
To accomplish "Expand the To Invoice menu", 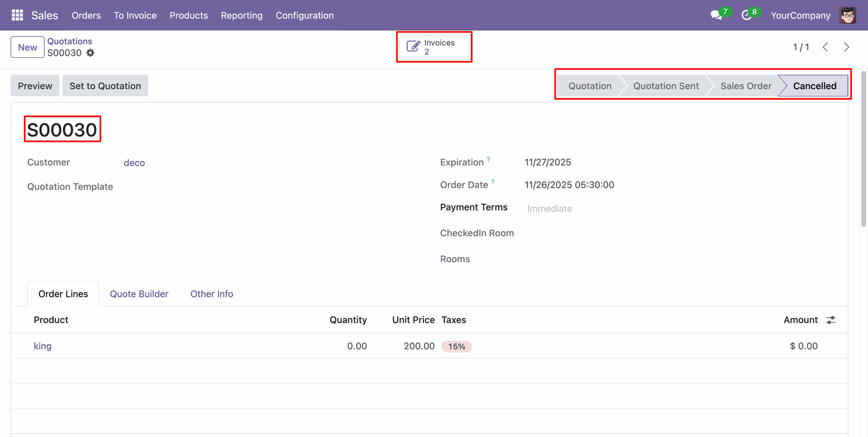I will click(x=135, y=15).
